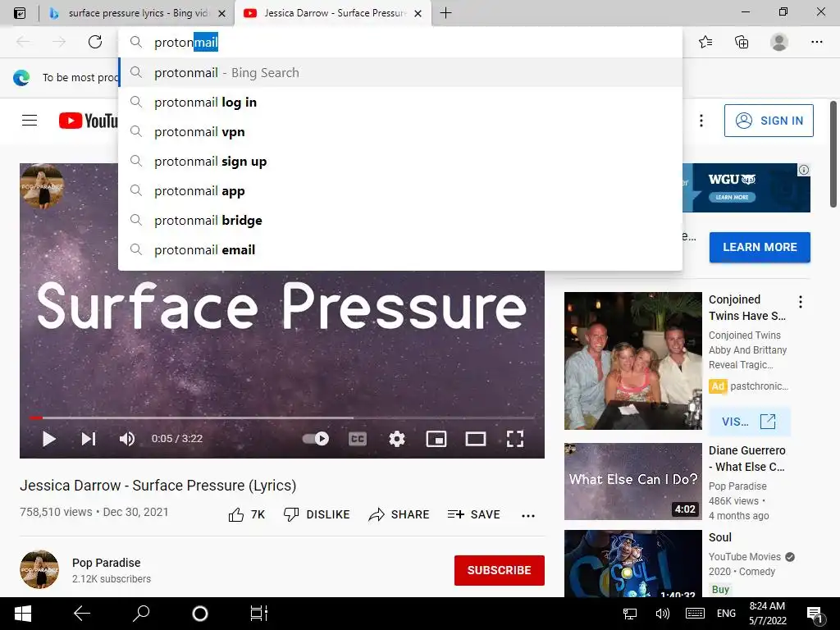Screen dimensions: 840x630
Task: Open Diane Guerrero video title link
Action: pyautogui.click(x=746, y=459)
